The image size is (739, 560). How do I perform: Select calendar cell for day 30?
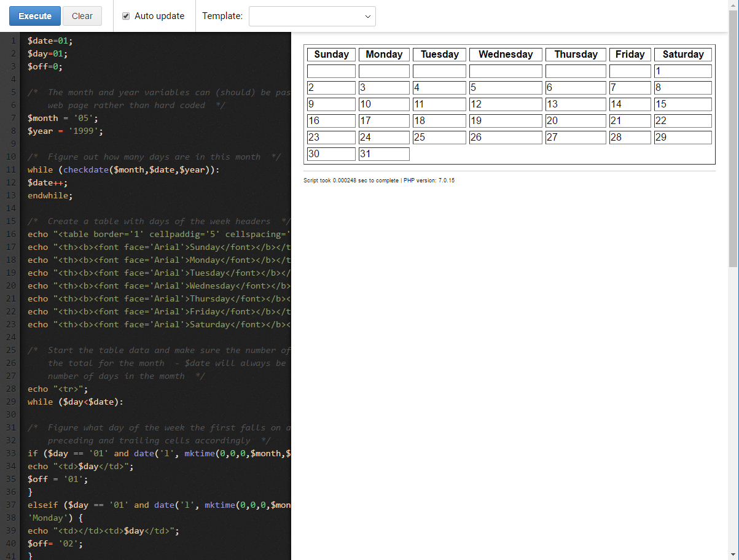(331, 154)
